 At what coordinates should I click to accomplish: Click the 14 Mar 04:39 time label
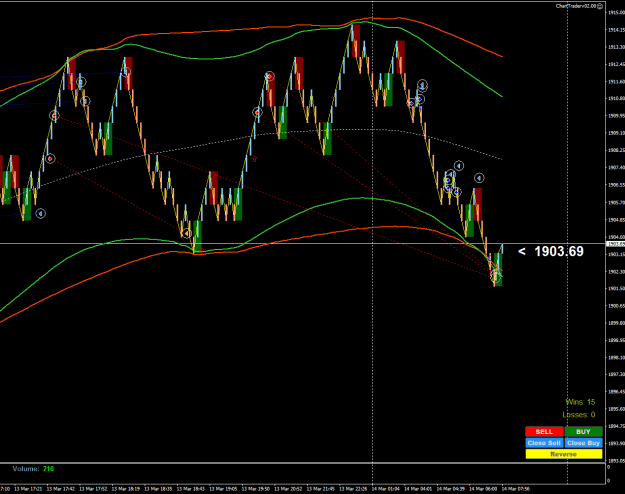point(450,489)
